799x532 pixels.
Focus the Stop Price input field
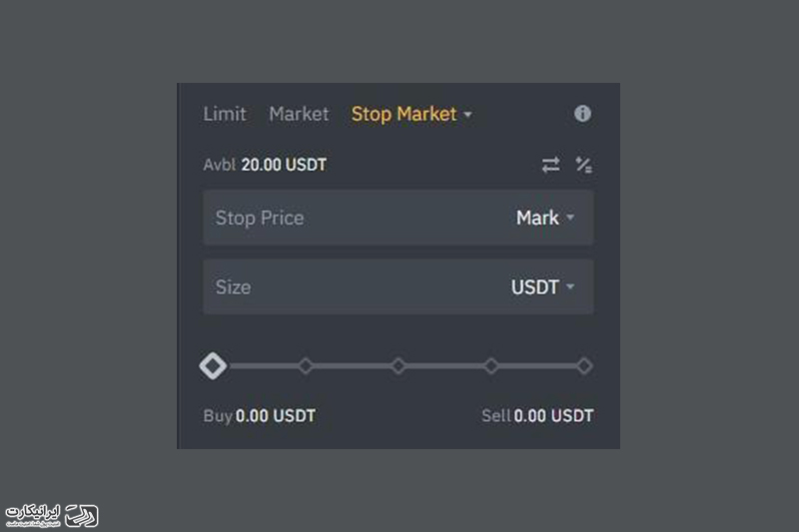point(398,218)
